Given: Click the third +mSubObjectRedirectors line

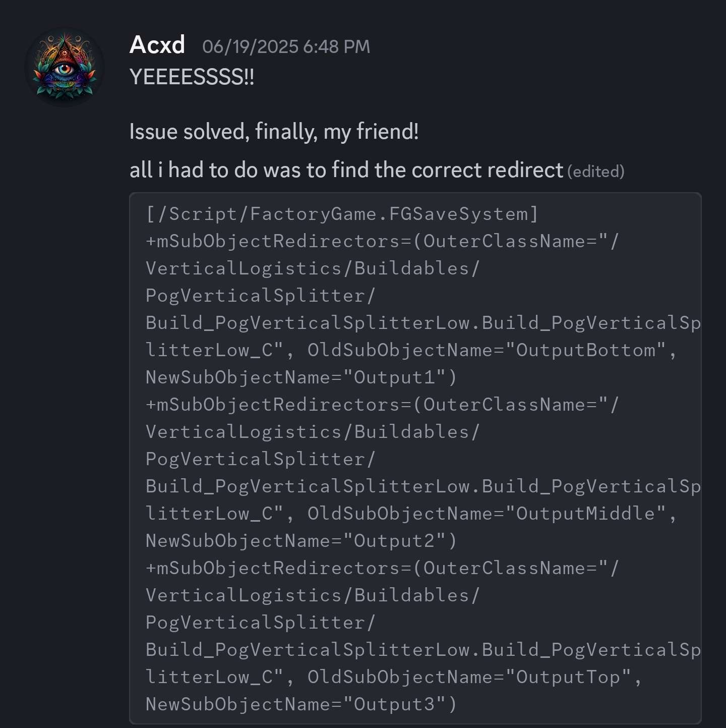Looking at the screenshot, I should (x=382, y=568).
